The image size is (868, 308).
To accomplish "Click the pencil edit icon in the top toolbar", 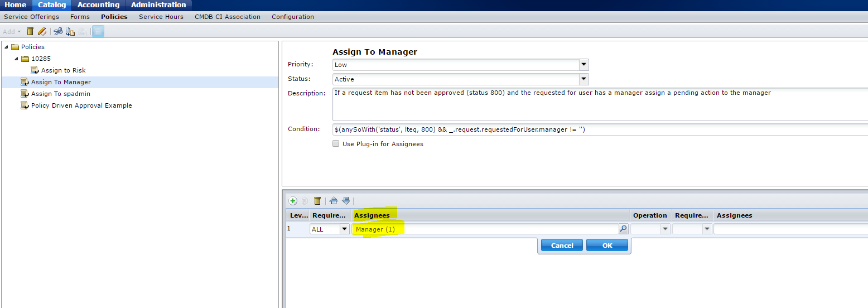I will coord(42,31).
